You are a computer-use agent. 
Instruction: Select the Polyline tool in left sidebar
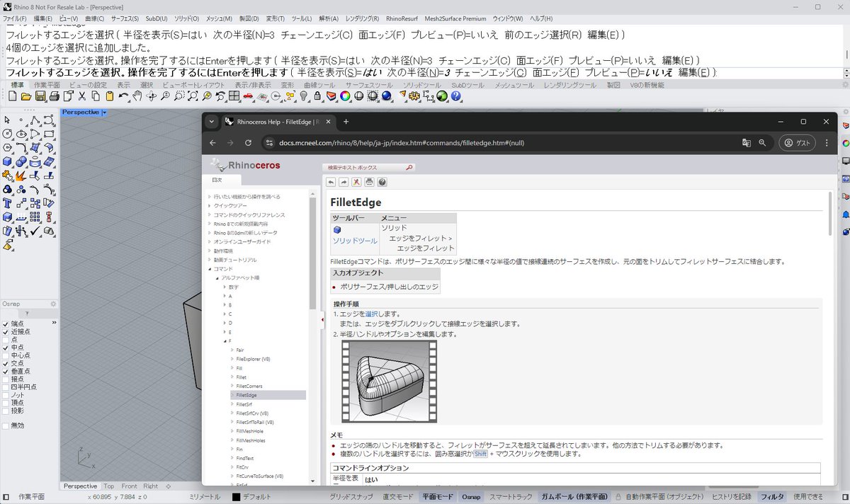point(35,120)
